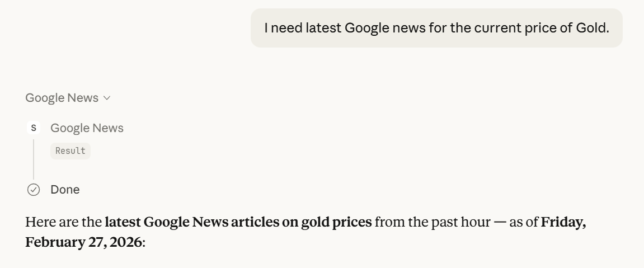644x268 pixels.
Task: Click bold text about gold prices articles
Action: tap(238, 222)
